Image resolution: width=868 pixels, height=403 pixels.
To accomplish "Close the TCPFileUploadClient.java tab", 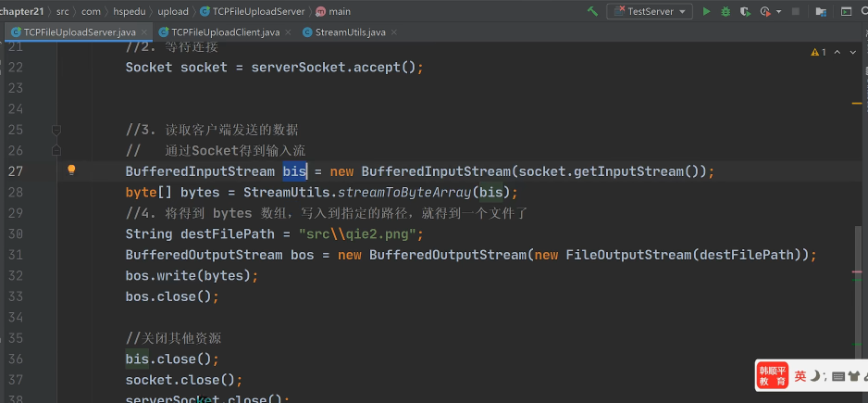I will [288, 32].
